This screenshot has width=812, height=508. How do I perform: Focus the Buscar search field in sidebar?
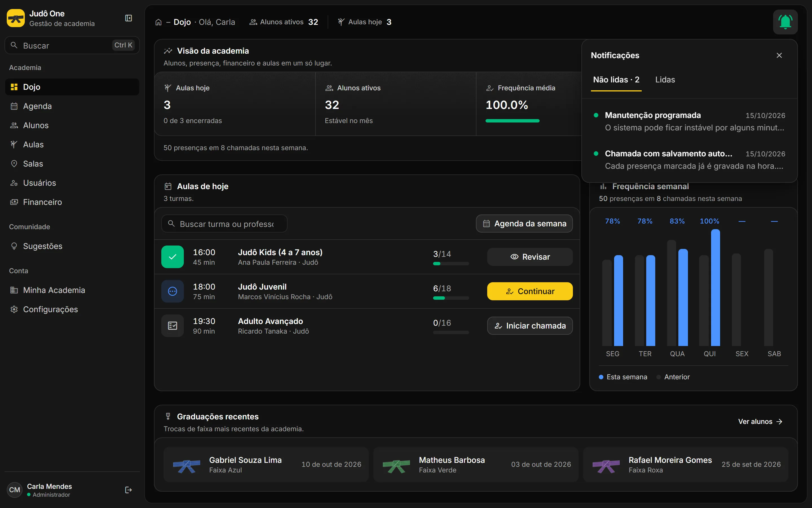tap(72, 45)
